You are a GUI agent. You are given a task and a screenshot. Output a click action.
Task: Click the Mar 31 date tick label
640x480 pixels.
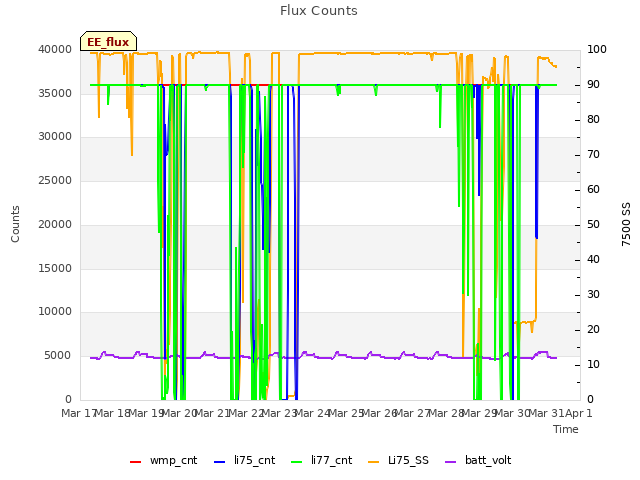point(546,413)
